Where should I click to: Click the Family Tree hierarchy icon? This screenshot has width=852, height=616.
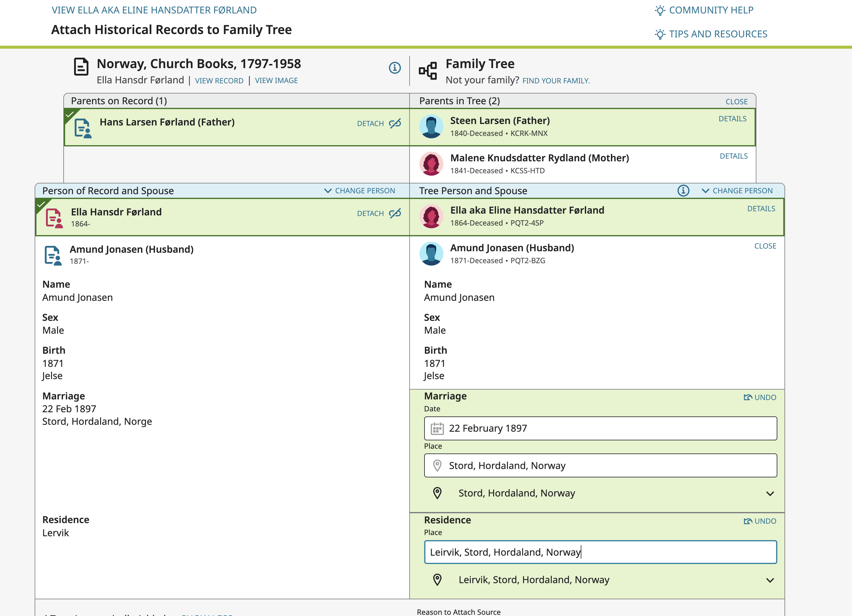428,71
